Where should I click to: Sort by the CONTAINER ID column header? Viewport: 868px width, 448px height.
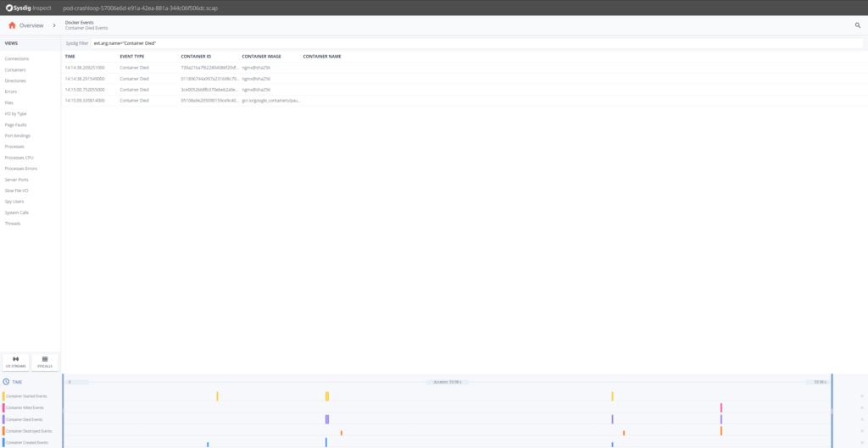[x=196, y=57]
